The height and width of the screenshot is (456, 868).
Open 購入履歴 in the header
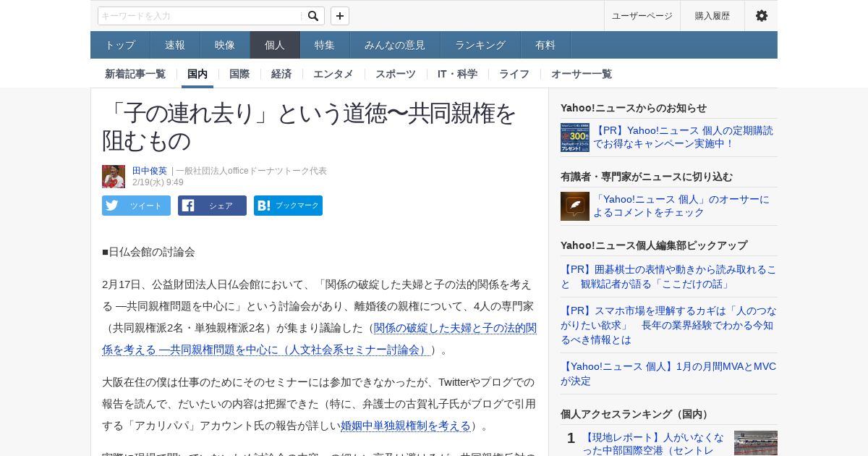(x=712, y=16)
